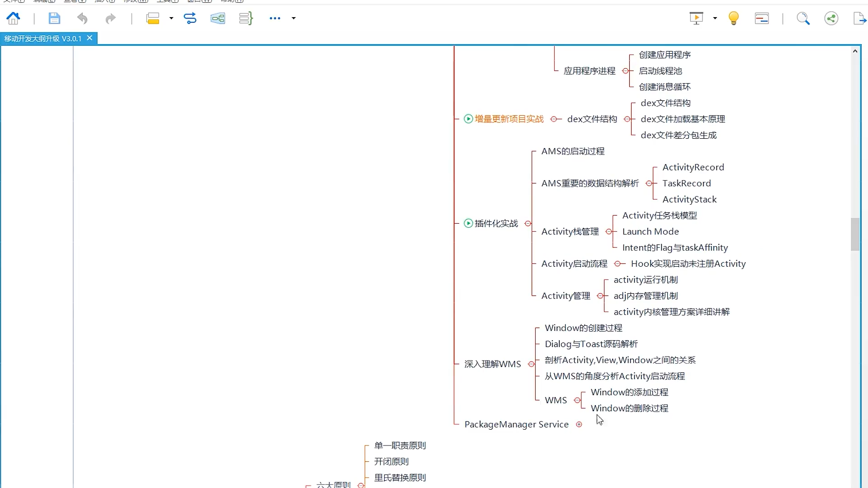This screenshot has height=488, width=868.
Task: Click the lightbulb idea icon
Action: [733, 19]
